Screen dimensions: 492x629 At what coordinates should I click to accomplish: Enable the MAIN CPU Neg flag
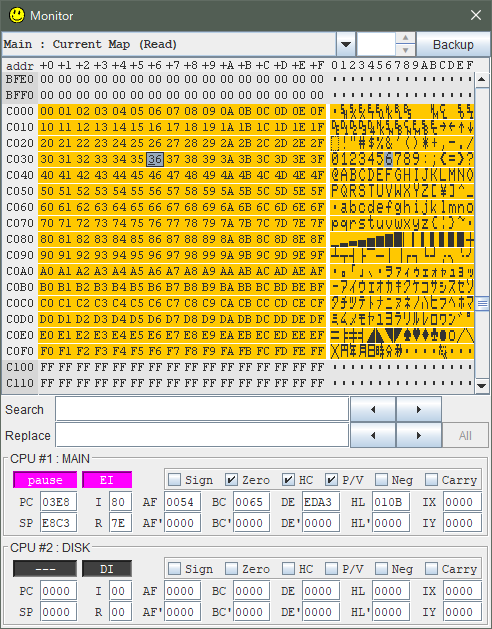381,479
